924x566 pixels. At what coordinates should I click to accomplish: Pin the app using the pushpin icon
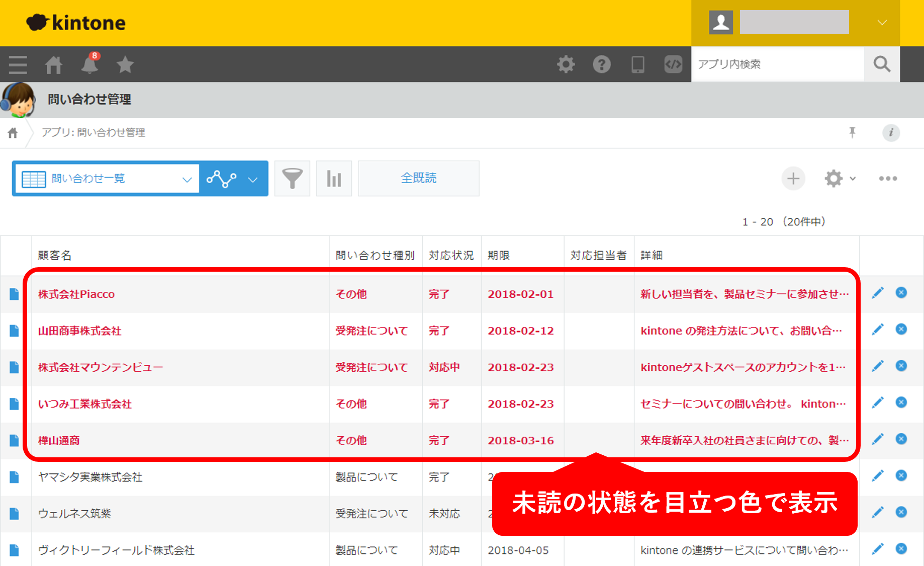point(852,132)
